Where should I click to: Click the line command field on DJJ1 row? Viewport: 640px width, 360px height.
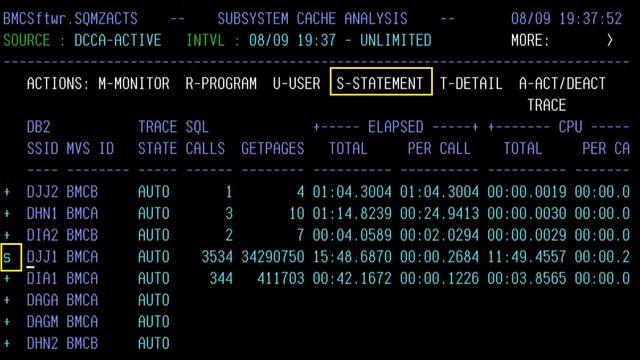coord(11,257)
